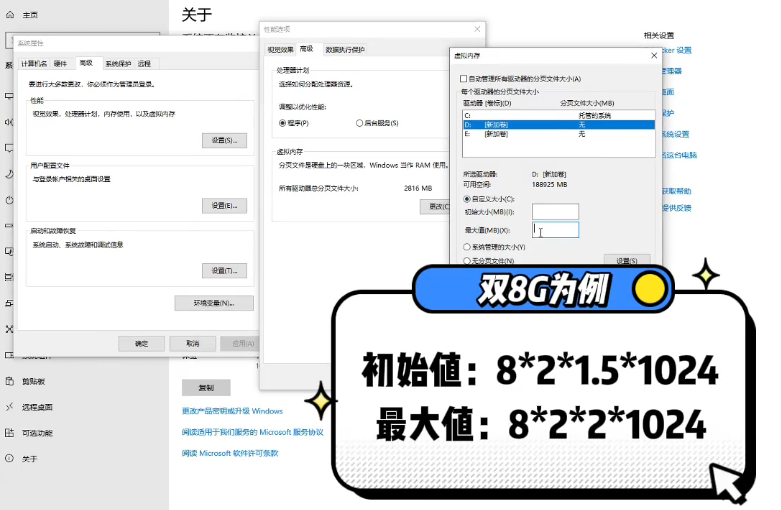Select the 自定义大小 radio button

(466, 199)
